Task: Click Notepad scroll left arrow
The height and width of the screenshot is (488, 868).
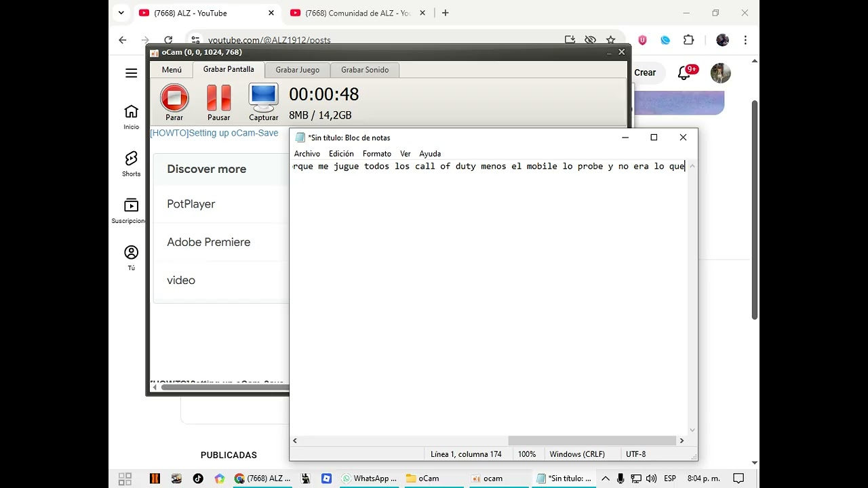Action: pos(294,441)
